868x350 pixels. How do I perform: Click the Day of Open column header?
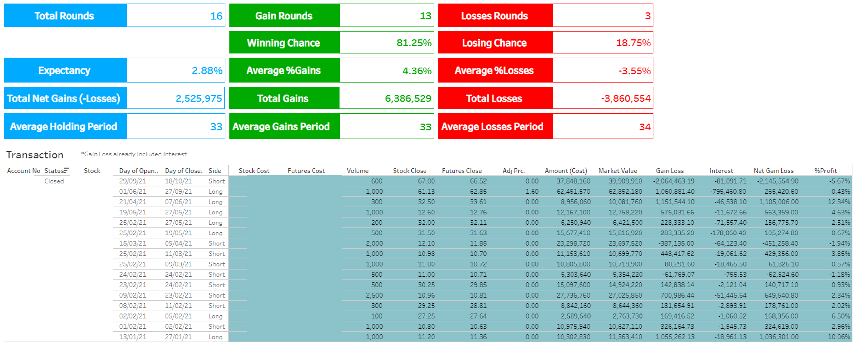point(138,171)
